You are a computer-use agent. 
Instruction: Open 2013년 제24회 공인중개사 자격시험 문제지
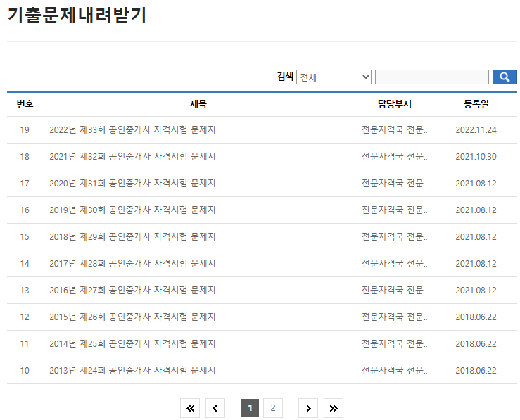132,370
